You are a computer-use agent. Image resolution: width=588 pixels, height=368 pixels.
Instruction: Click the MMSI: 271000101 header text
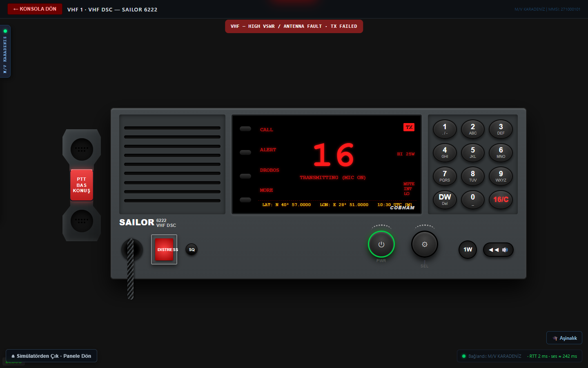(564, 9)
